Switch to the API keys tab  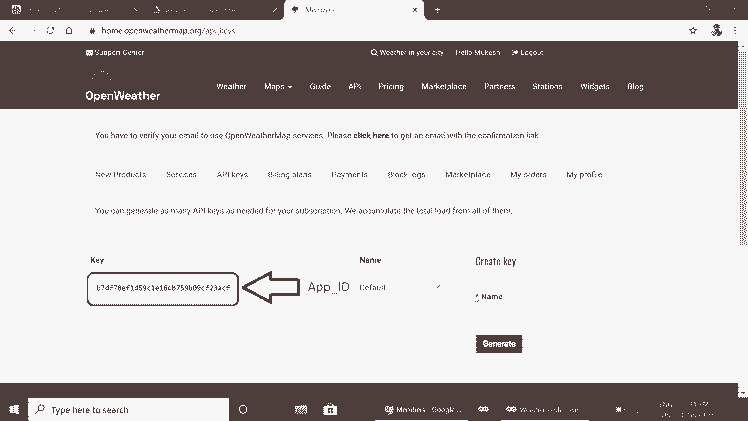coord(232,175)
